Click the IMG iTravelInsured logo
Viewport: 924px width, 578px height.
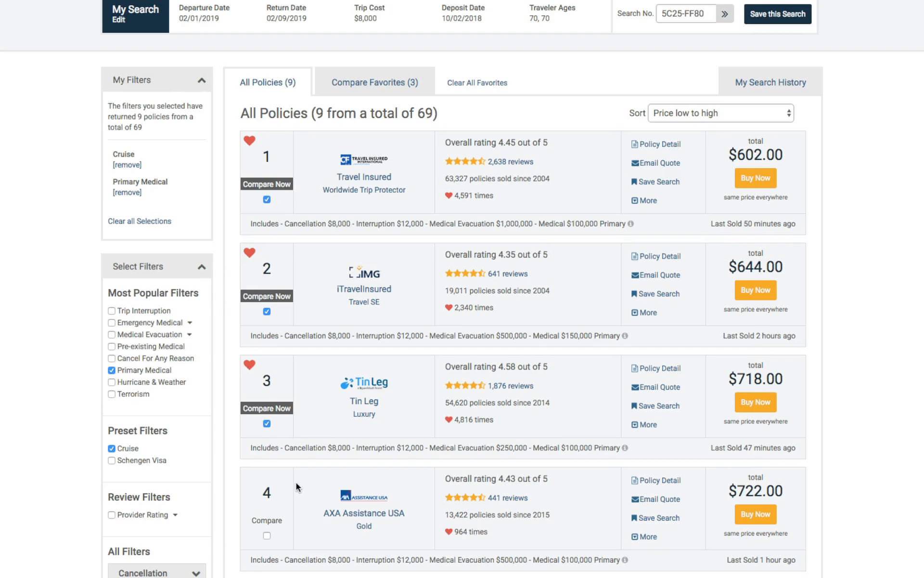coord(364,273)
